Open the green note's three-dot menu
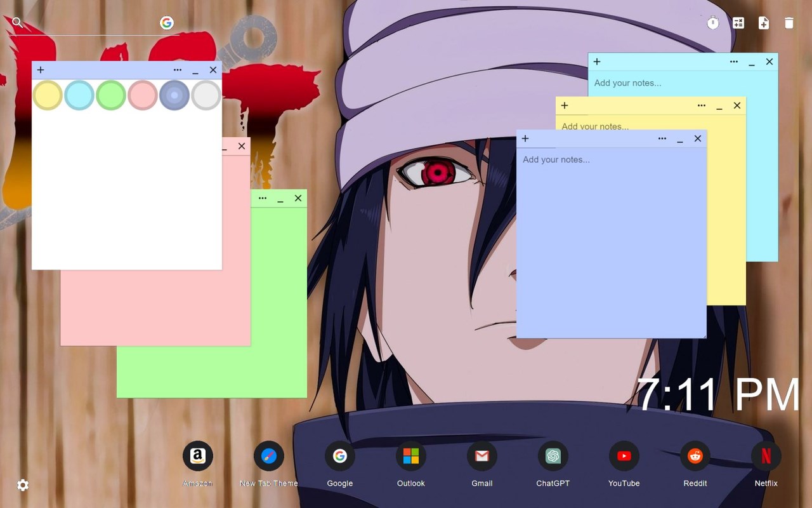This screenshot has width=812, height=508. tap(263, 198)
